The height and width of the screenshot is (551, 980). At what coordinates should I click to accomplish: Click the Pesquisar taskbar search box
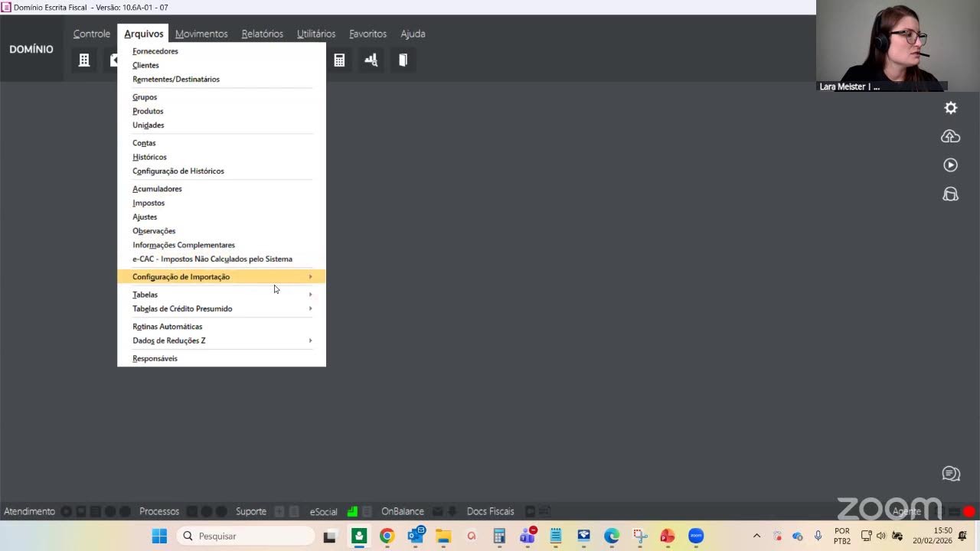click(x=246, y=536)
